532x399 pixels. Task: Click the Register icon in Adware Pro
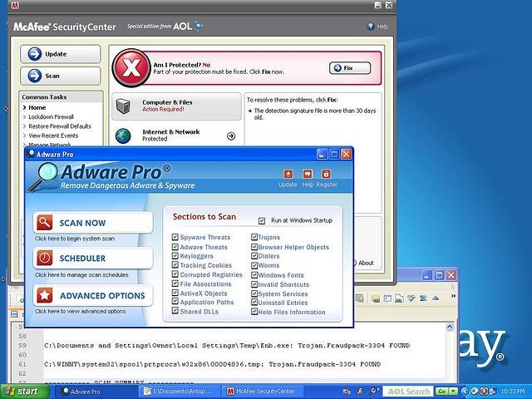point(326,174)
